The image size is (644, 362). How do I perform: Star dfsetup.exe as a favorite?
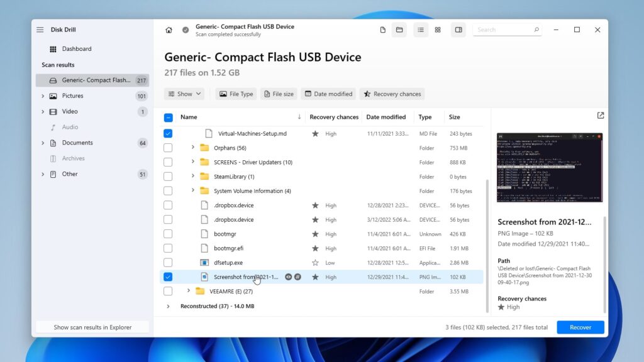point(315,262)
